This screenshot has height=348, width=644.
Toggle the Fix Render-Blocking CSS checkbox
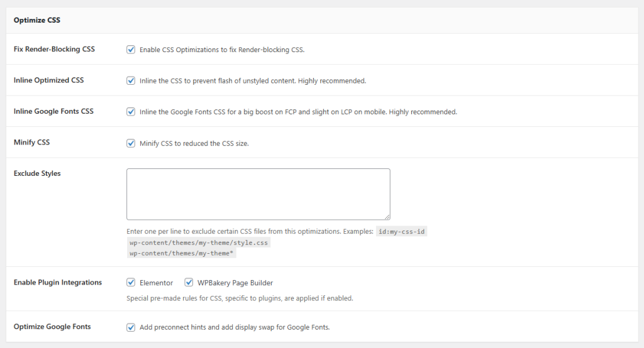[x=131, y=50]
